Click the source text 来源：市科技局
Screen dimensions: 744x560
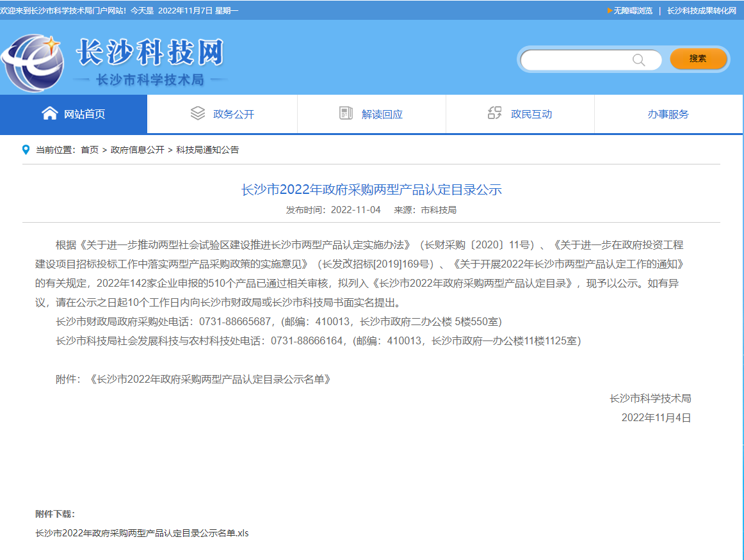click(x=425, y=210)
